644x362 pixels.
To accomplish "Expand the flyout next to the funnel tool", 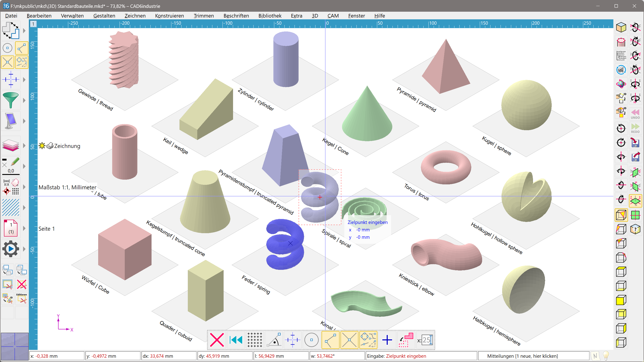I will pyautogui.click(x=24, y=100).
